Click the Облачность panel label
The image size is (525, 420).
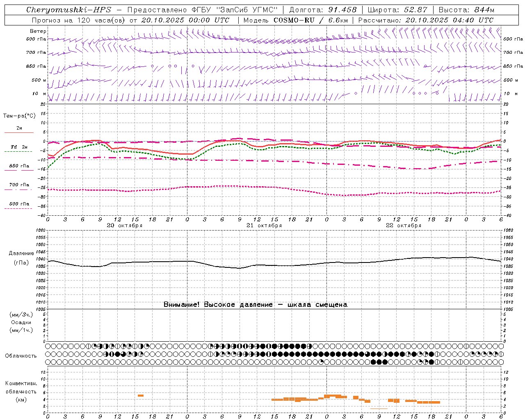21,356
